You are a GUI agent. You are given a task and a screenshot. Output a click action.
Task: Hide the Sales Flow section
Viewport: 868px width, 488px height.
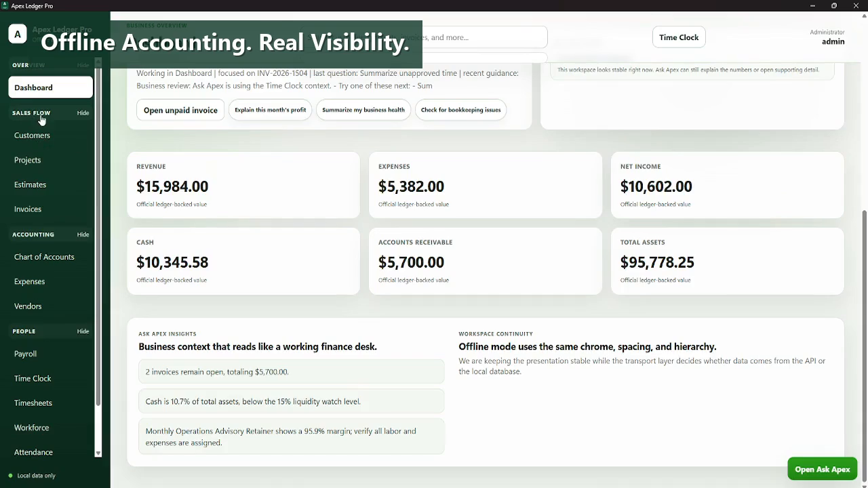pos(83,113)
